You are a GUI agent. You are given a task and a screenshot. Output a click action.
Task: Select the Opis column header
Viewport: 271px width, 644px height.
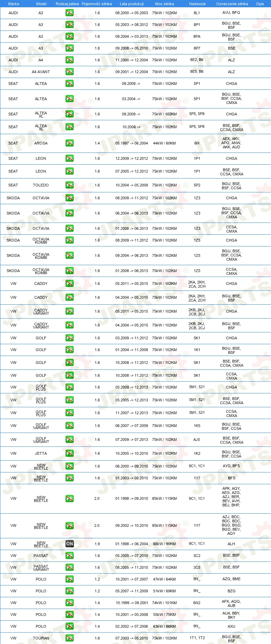click(260, 4)
